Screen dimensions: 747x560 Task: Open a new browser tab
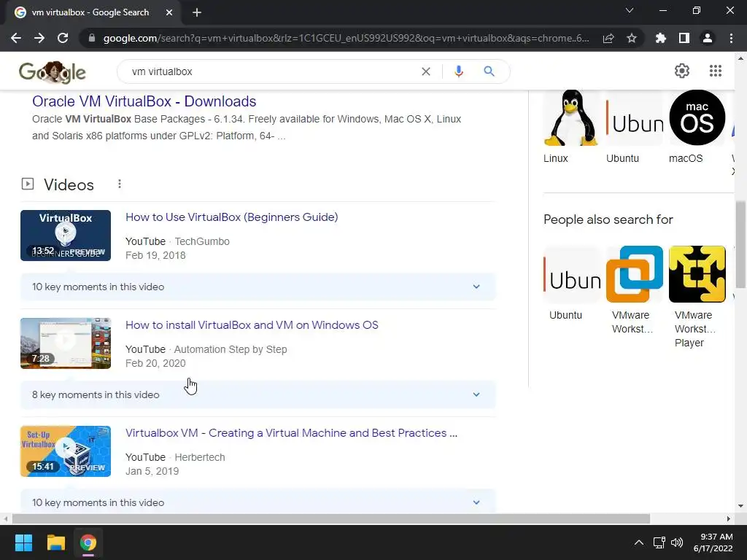(x=197, y=12)
